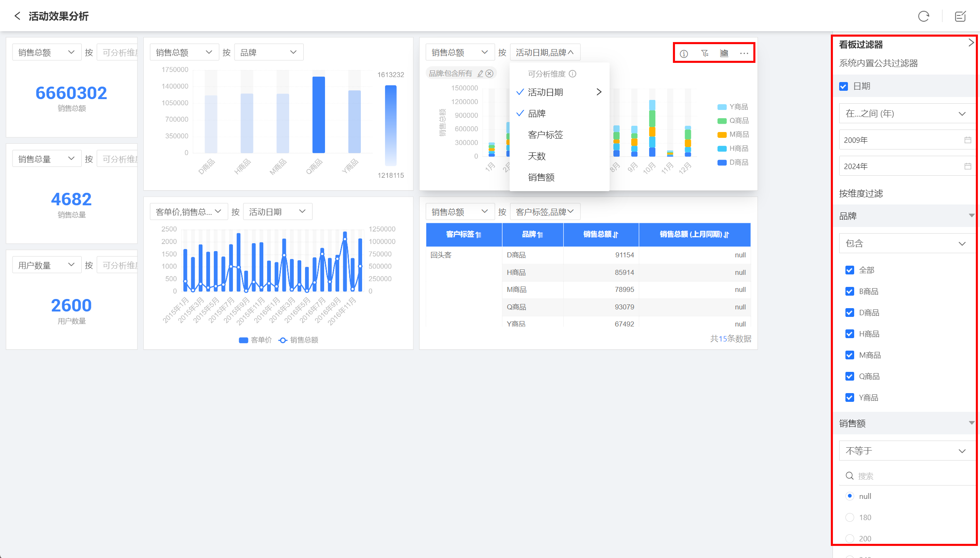Open the edit dashboard icon

coord(960,16)
